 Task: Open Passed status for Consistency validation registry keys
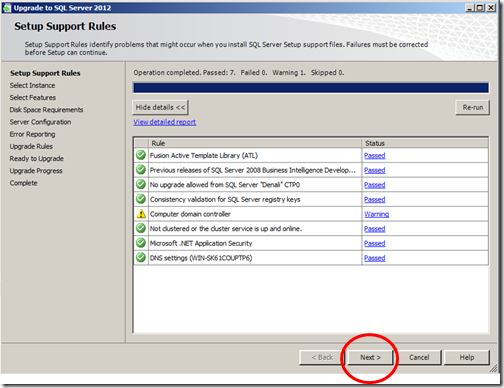point(375,200)
